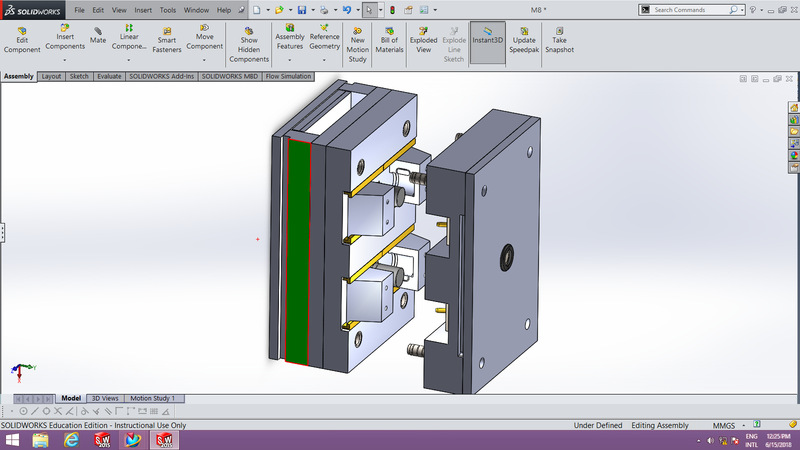Open Assembly Features tool
Image resolution: width=800 pixels, height=450 pixels.
290,37
